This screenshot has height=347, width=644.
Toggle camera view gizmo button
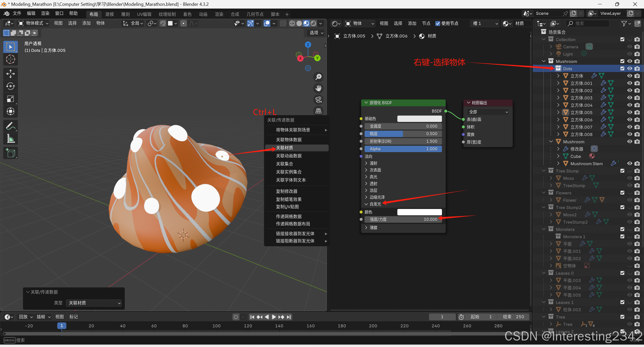(x=318, y=100)
